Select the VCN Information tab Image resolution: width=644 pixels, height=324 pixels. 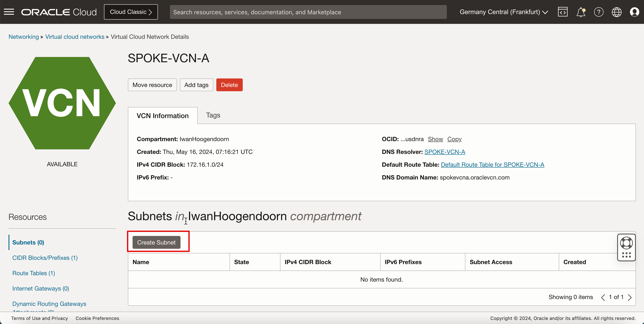coord(163,116)
